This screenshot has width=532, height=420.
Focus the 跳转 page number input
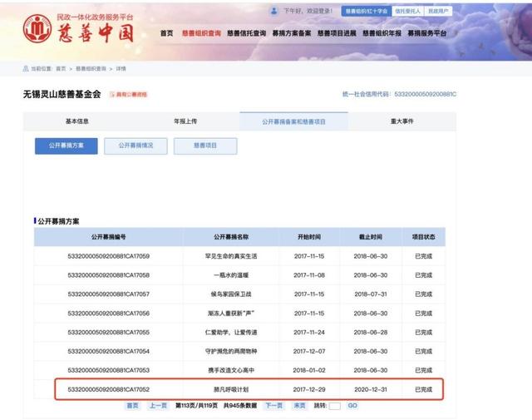click(x=334, y=406)
